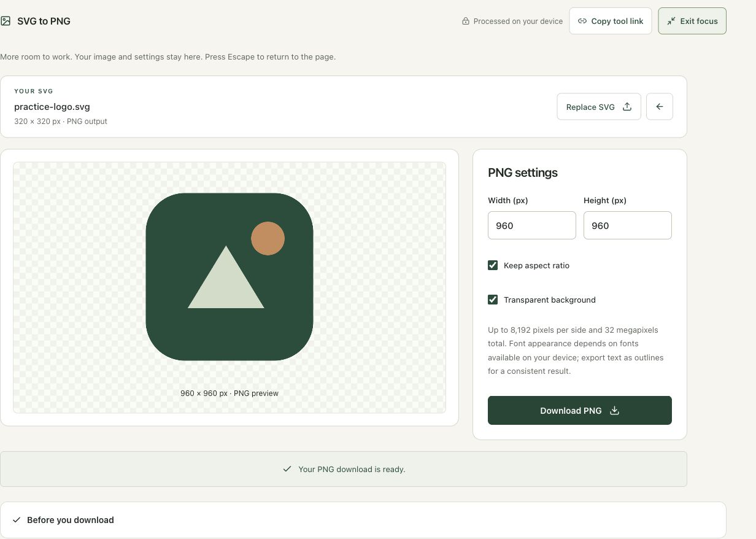Click the Width (px) label
This screenshot has width=756, height=539.
pyautogui.click(x=508, y=200)
